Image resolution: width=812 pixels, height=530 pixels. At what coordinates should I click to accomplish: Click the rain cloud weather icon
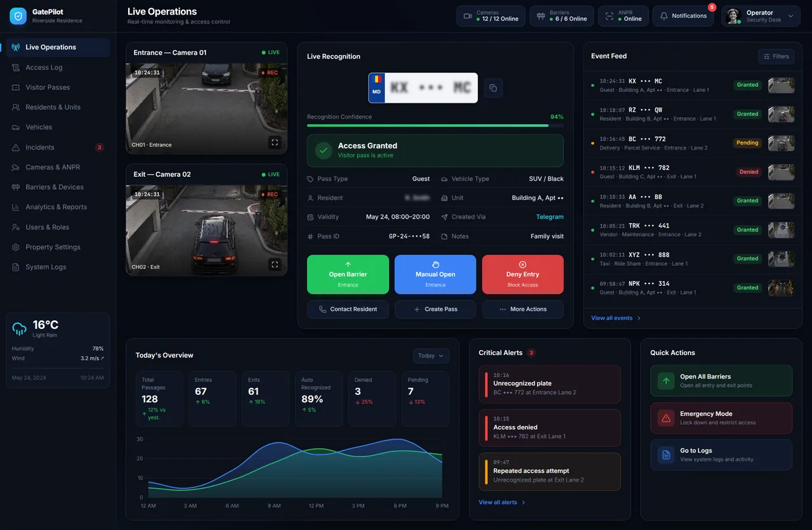coord(20,328)
